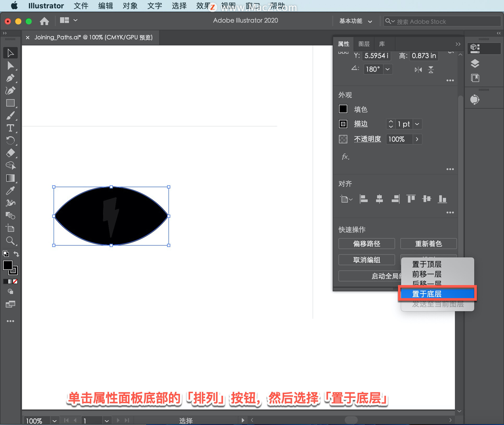Switch to the 图层 tab
Image resolution: width=504 pixels, height=425 pixels.
(364, 44)
